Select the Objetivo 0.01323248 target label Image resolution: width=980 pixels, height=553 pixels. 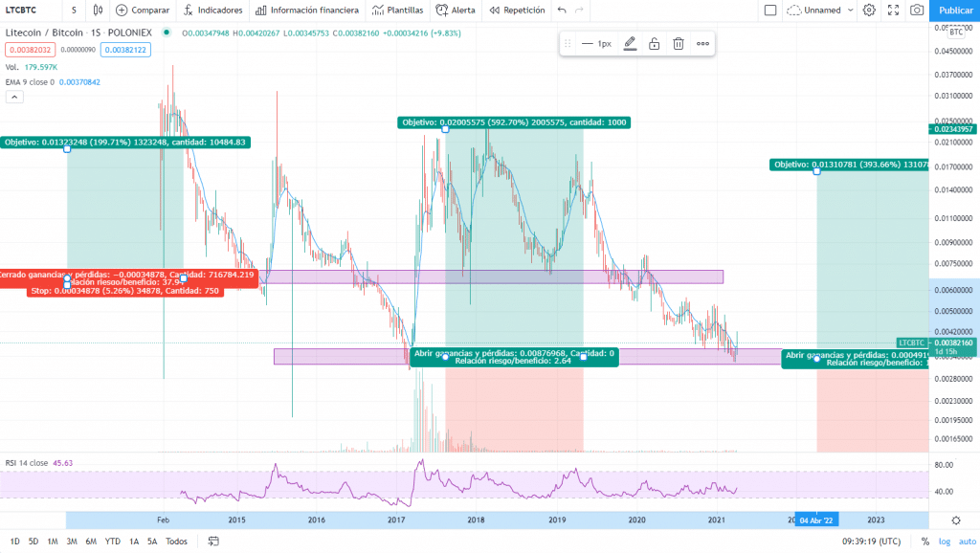coord(125,143)
